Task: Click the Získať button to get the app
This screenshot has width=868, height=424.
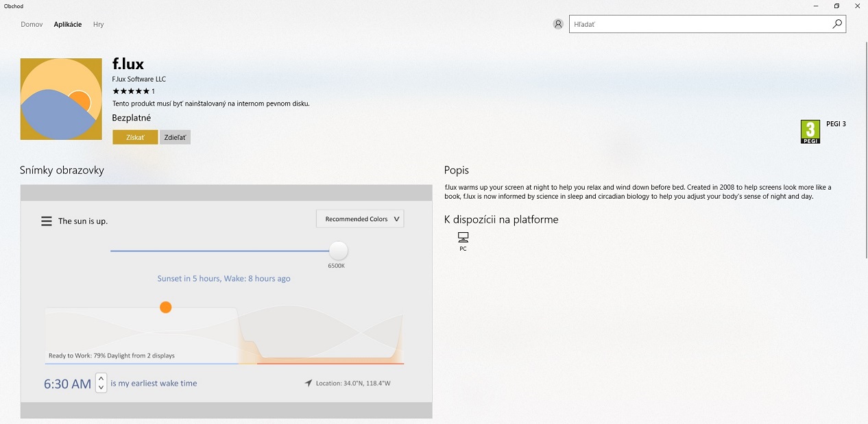Action: pos(135,138)
